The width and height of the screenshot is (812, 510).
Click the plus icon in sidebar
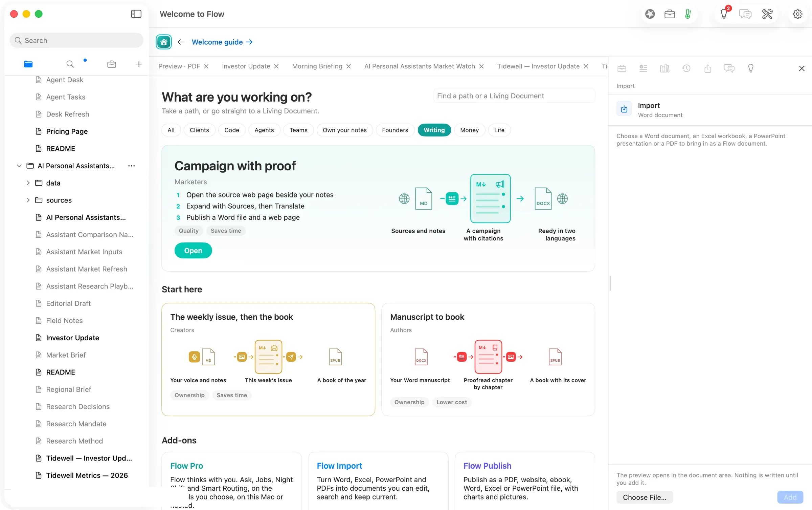point(139,64)
